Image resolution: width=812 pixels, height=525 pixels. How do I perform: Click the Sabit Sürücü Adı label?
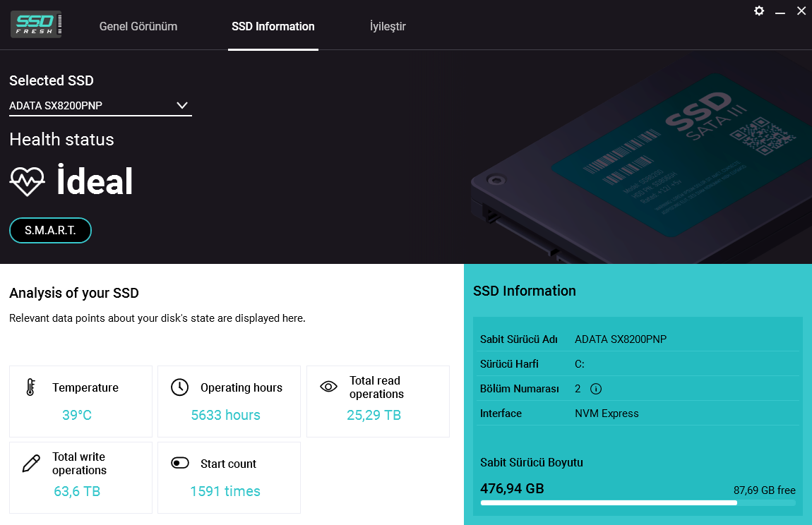pyautogui.click(x=518, y=339)
